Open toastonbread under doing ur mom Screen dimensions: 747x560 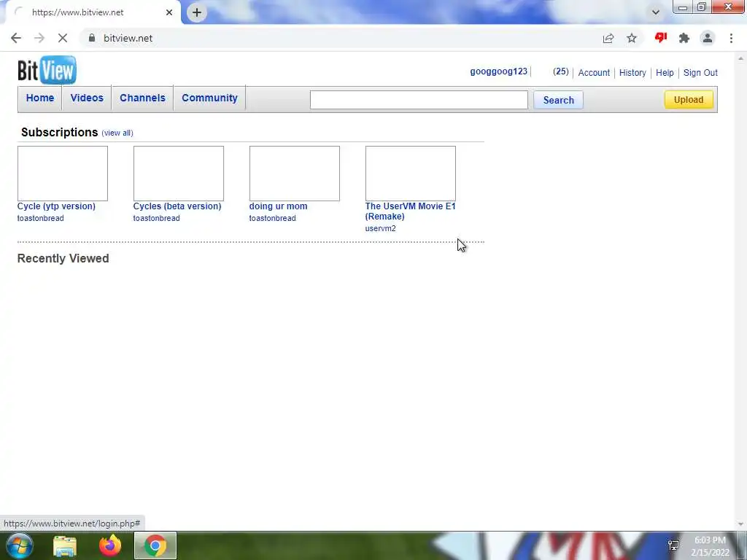coord(273,218)
